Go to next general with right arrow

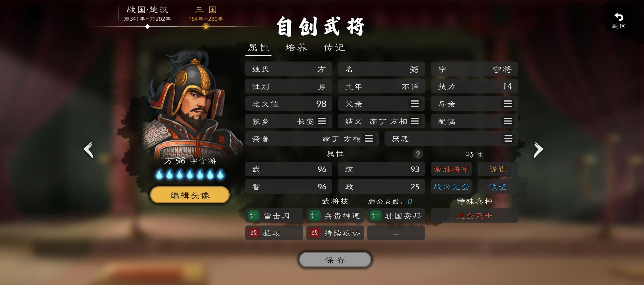(538, 150)
